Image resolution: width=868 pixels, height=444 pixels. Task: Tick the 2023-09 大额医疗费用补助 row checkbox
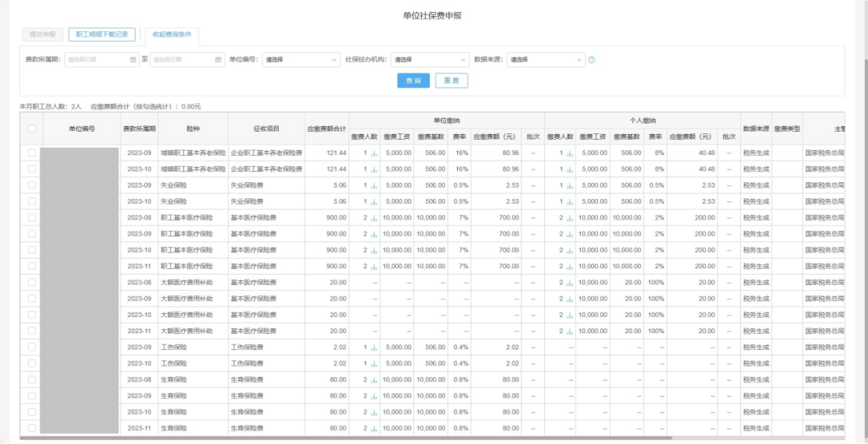tap(31, 299)
